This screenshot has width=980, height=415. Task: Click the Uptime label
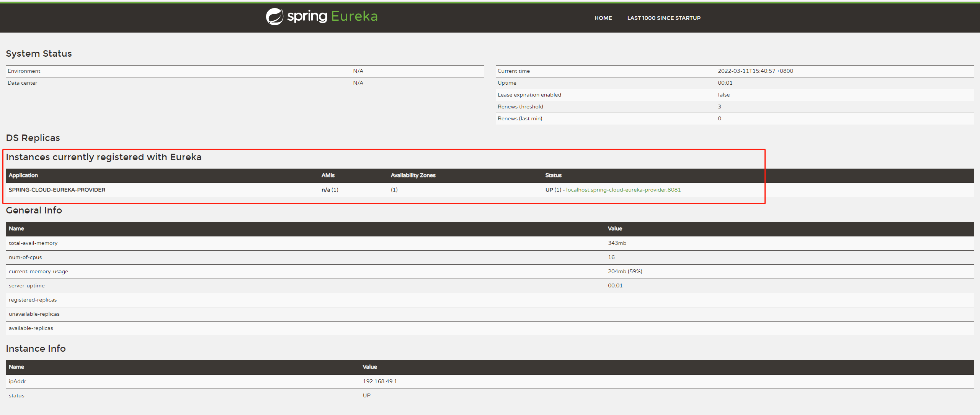click(x=507, y=83)
